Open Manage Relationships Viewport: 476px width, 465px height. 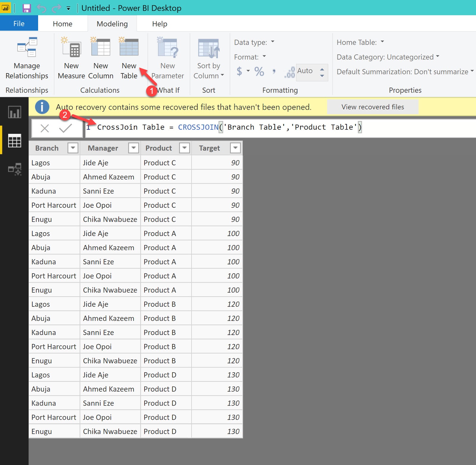27,58
